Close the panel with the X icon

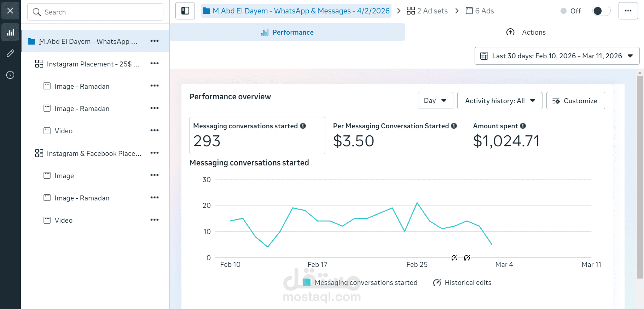pos(11,11)
